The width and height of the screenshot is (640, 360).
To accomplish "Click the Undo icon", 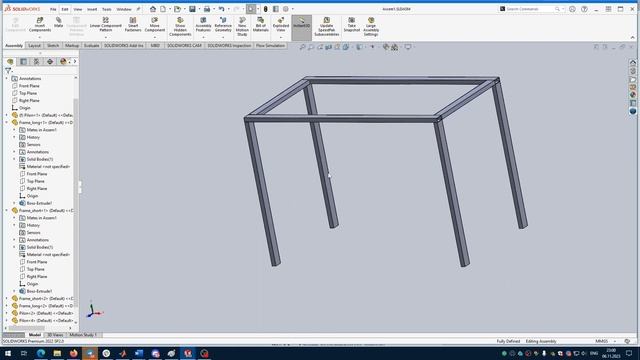I will (221, 9).
